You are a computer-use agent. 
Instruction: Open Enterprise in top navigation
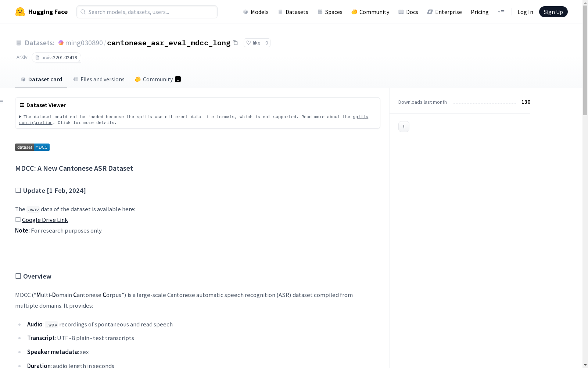(444, 12)
